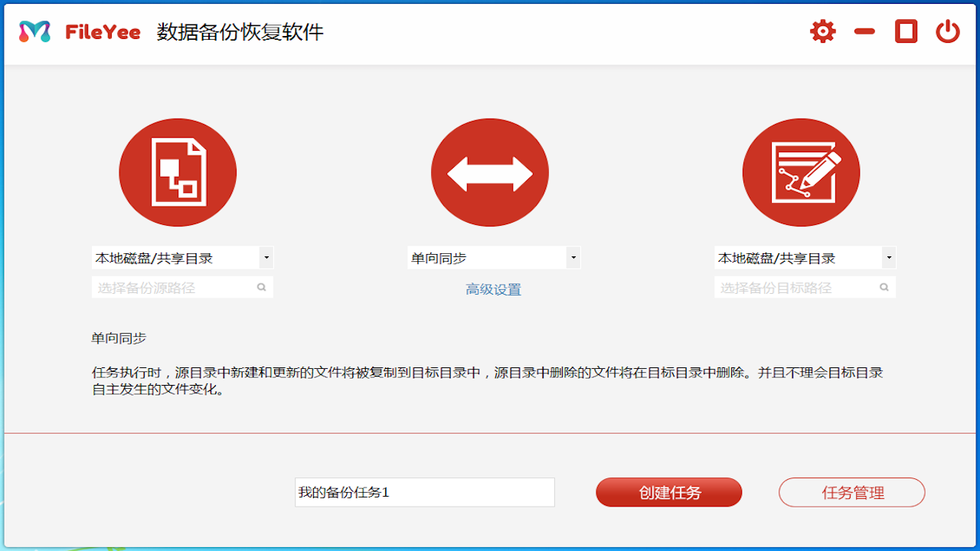Open the settings gear icon
The width and height of the screenshot is (980, 551).
[x=822, y=31]
